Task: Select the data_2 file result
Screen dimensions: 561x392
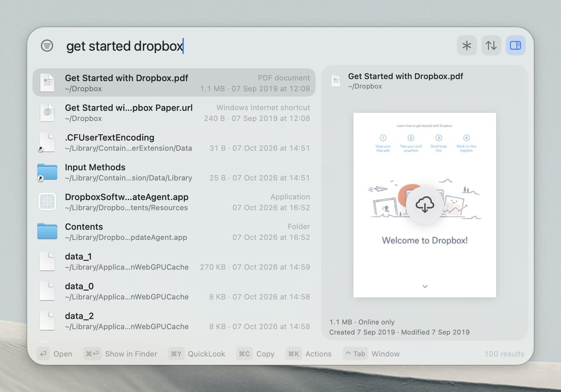Action: [174, 321]
